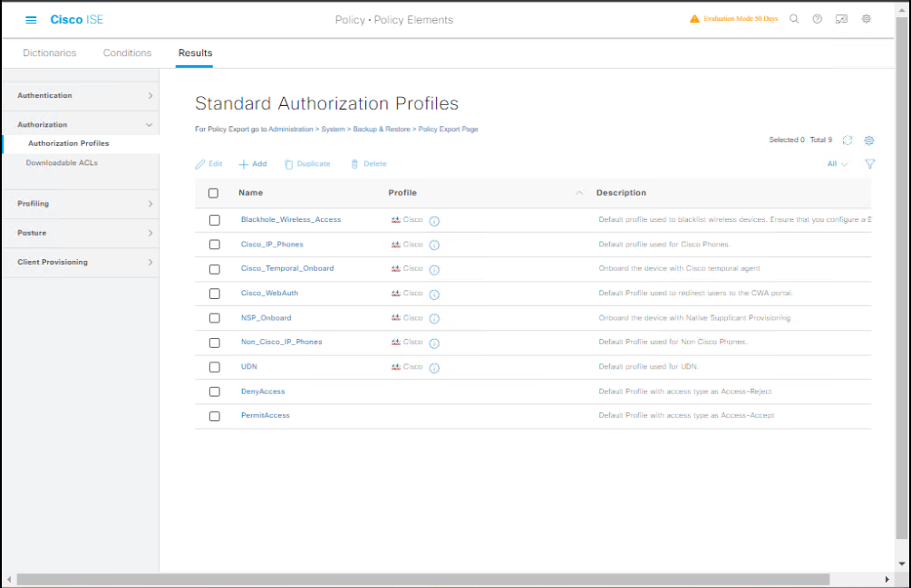The width and height of the screenshot is (911, 588).
Task: Show info for Cisco_WebAuth profile
Action: point(434,294)
